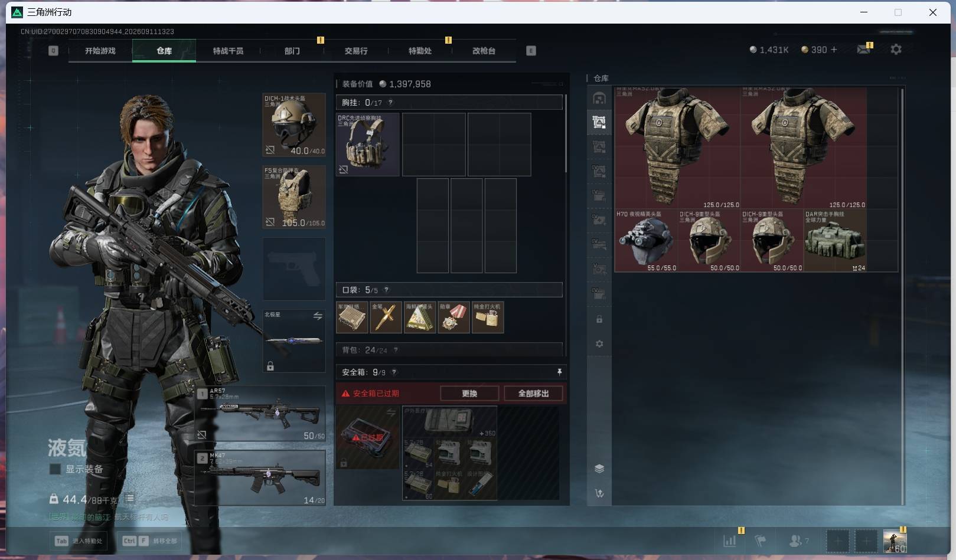Toggle the pin icon on 安全箱 header
This screenshot has width=956, height=560.
point(559,372)
